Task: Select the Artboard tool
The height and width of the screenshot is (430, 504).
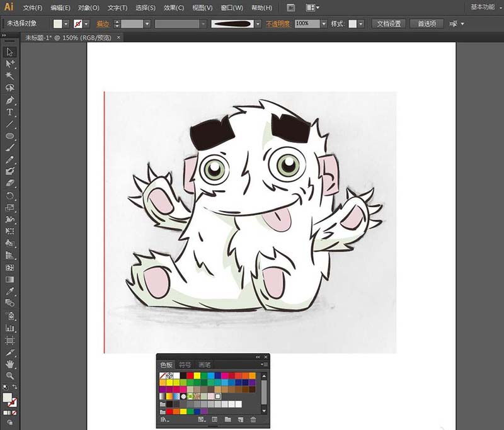Action: click(x=9, y=341)
